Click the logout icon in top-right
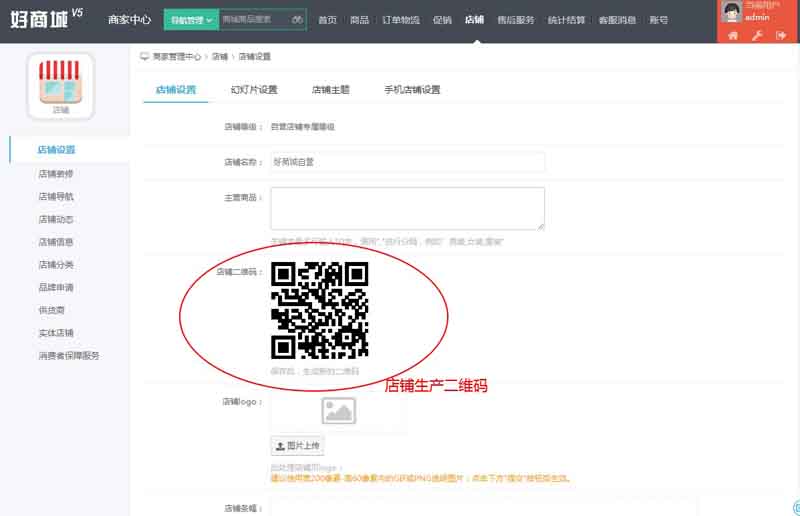This screenshot has height=516, width=800. [x=781, y=35]
